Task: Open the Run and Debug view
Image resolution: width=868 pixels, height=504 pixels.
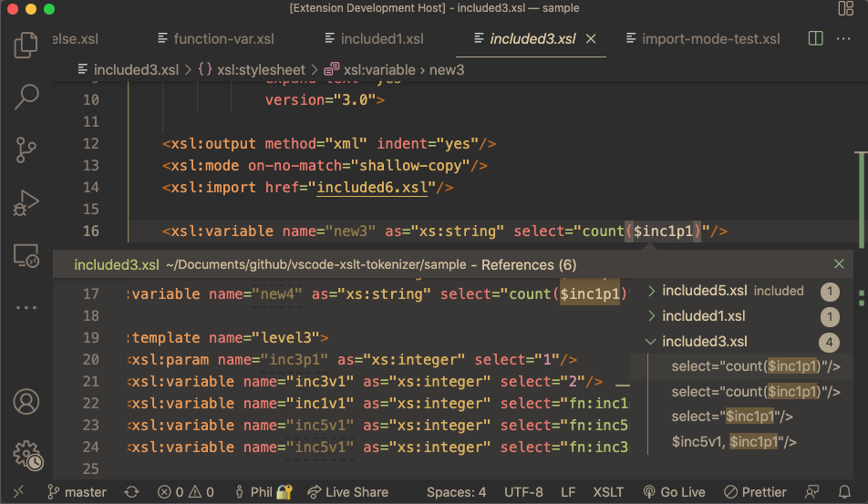Action: point(26,202)
